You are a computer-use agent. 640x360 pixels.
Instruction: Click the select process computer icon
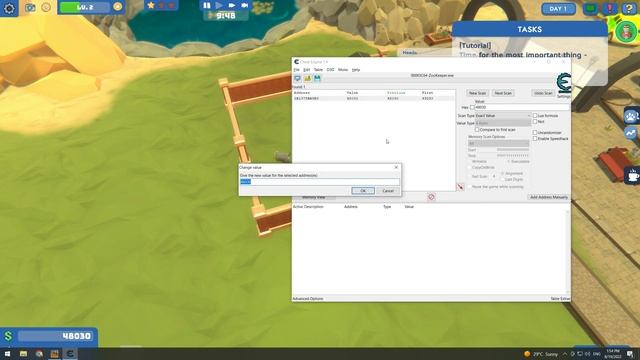[x=298, y=78]
